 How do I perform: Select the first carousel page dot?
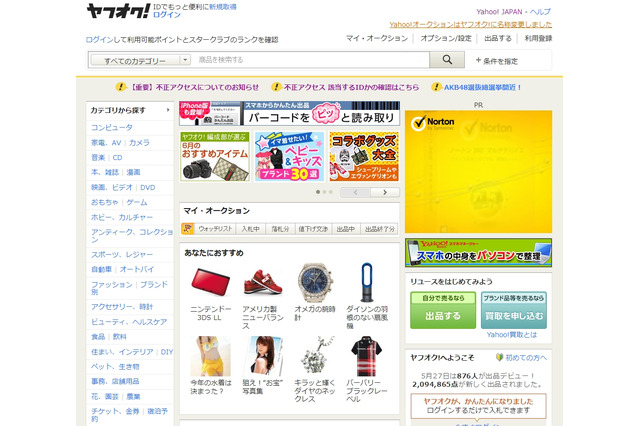click(318, 192)
